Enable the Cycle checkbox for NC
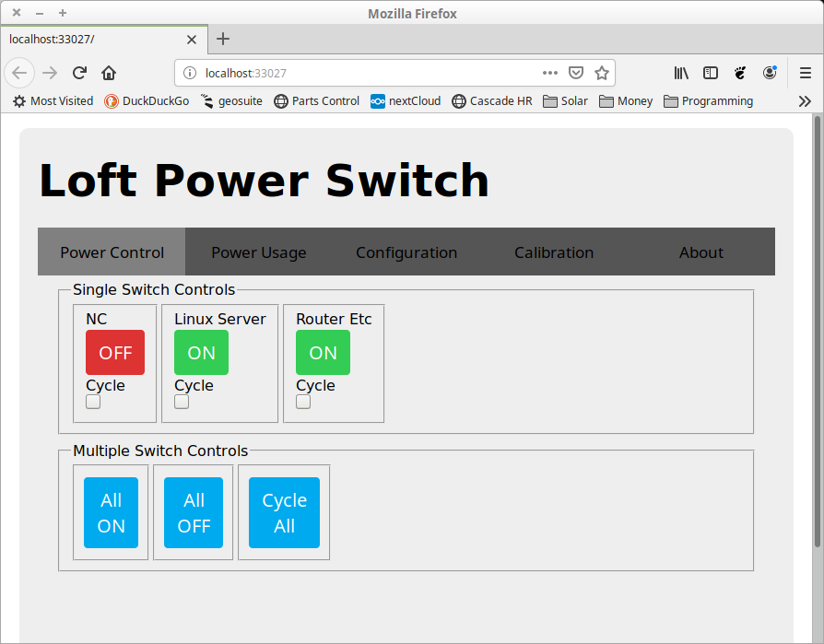 (93, 402)
